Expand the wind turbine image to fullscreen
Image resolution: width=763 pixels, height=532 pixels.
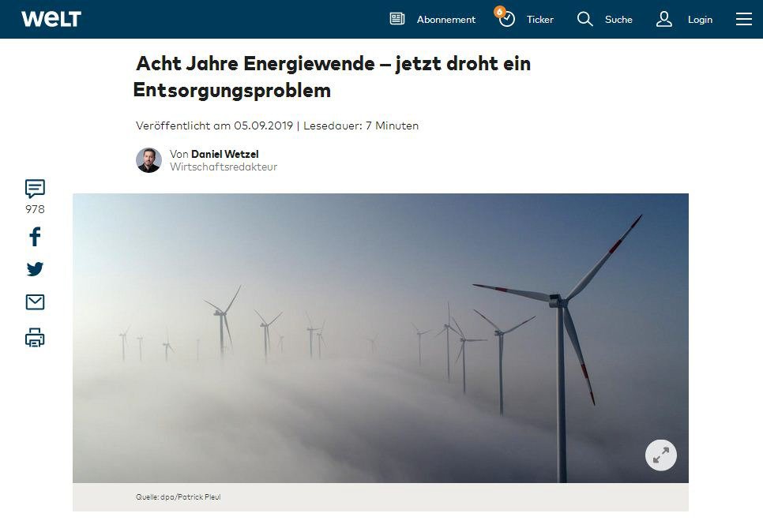[x=661, y=455]
